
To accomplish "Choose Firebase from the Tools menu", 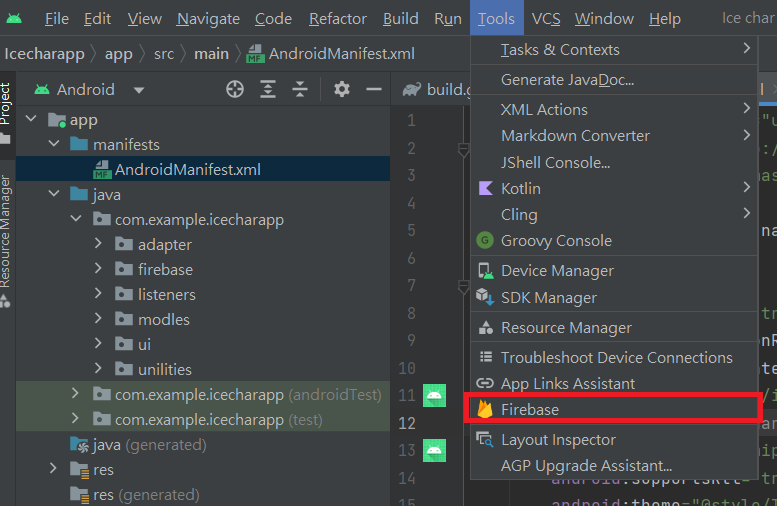I will [x=613, y=409].
